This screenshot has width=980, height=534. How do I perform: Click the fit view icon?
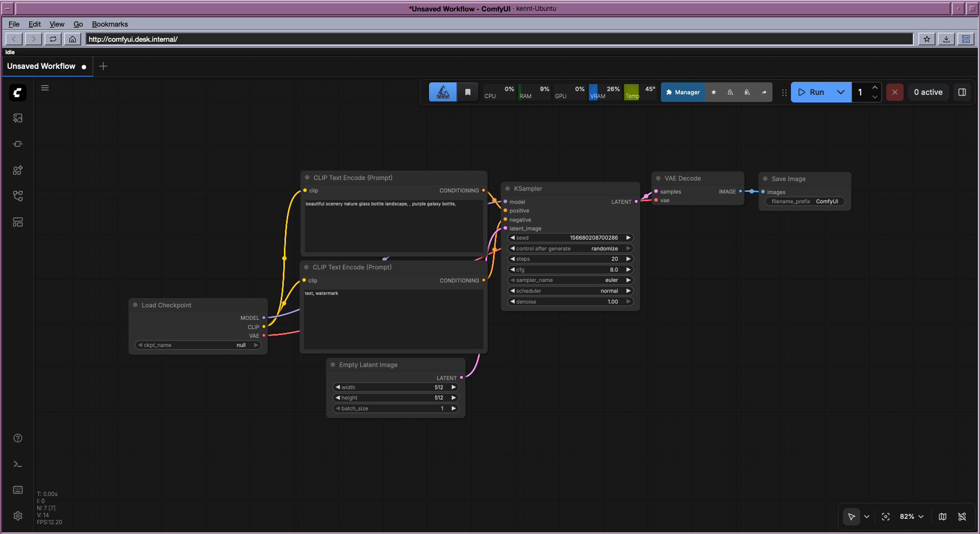point(886,517)
